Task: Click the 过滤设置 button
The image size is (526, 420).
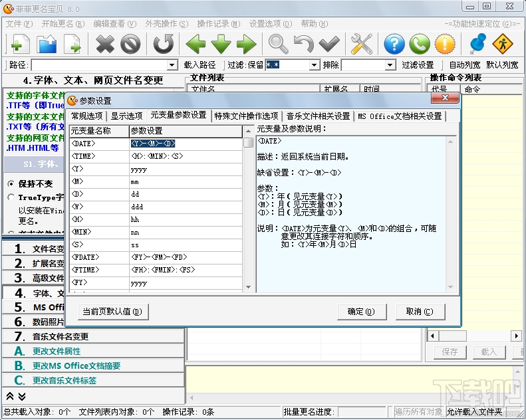Action: (x=418, y=64)
